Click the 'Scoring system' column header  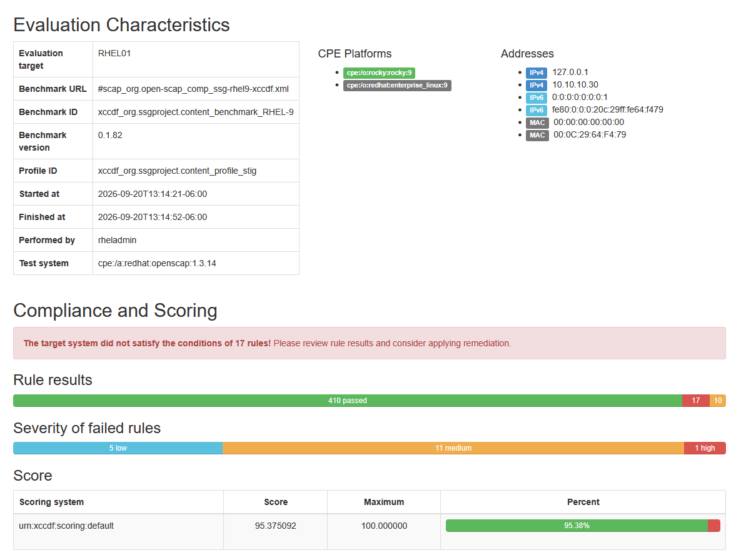tap(51, 502)
